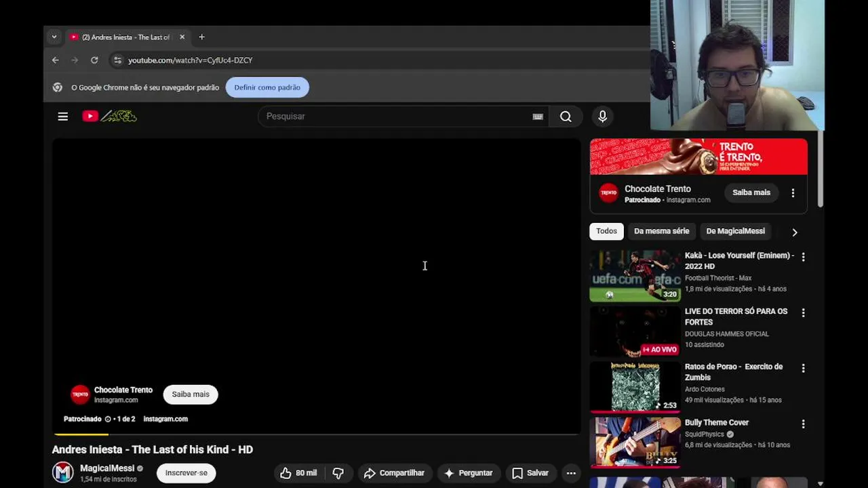
Task: Click the page vertical scrollbar
Action: [821, 169]
